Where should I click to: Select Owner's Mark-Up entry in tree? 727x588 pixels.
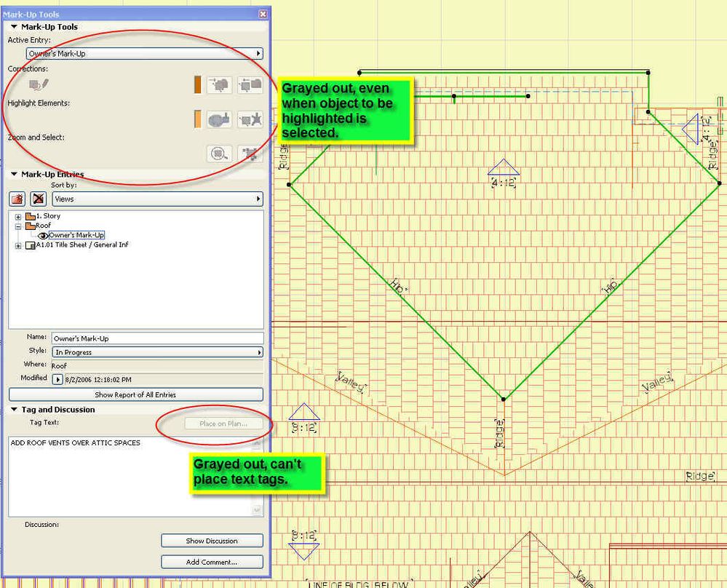pyautogui.click(x=76, y=235)
